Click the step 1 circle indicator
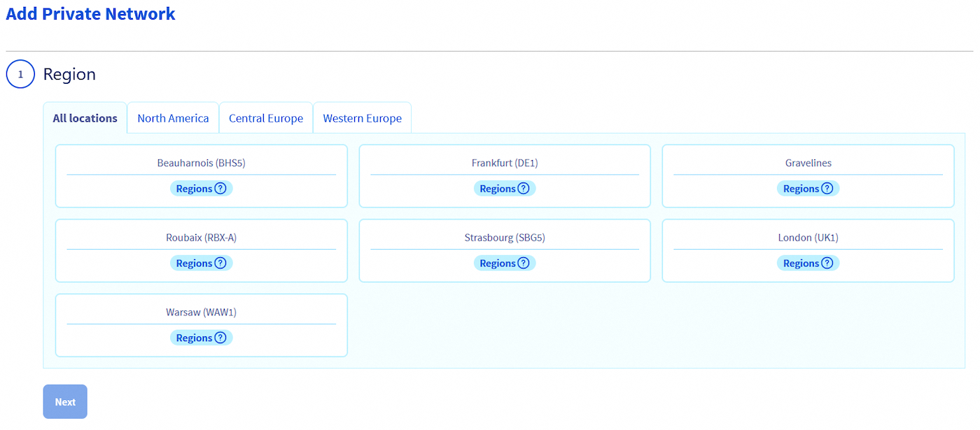 (x=20, y=74)
